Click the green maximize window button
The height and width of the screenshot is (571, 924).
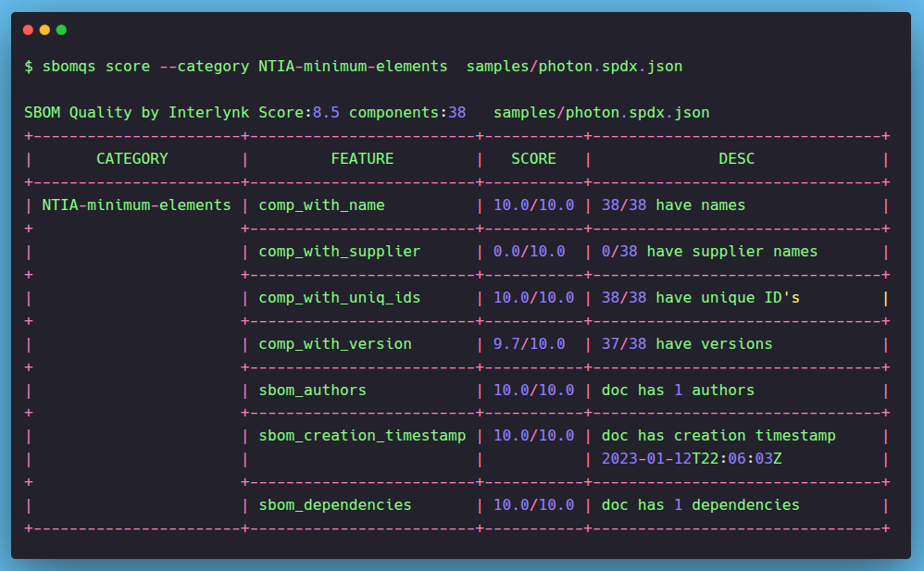coord(61,30)
